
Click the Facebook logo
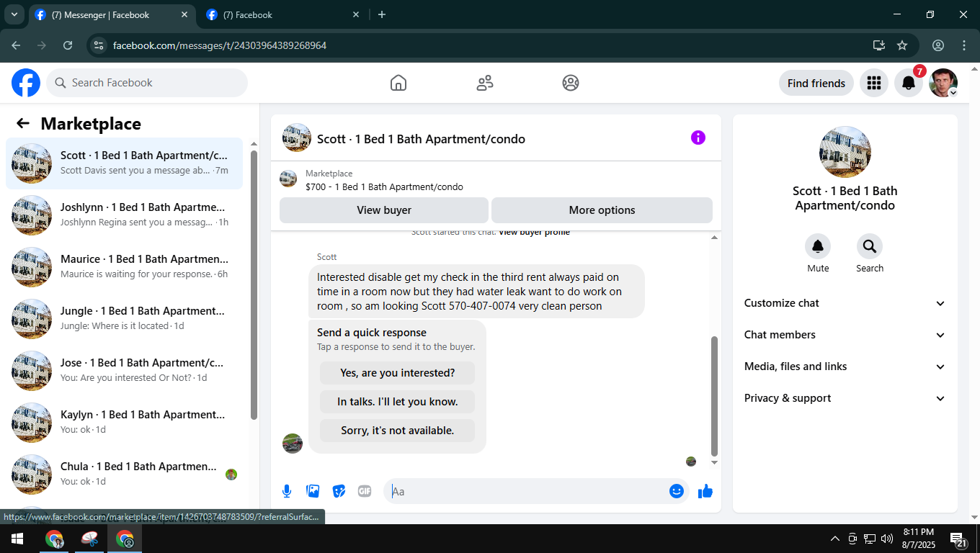(26, 83)
